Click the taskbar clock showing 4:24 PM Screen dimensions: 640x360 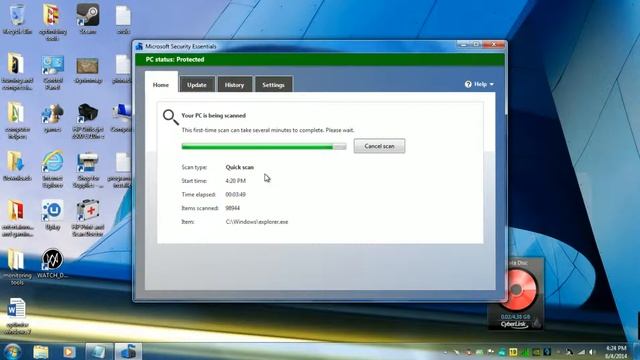[x=616, y=352]
